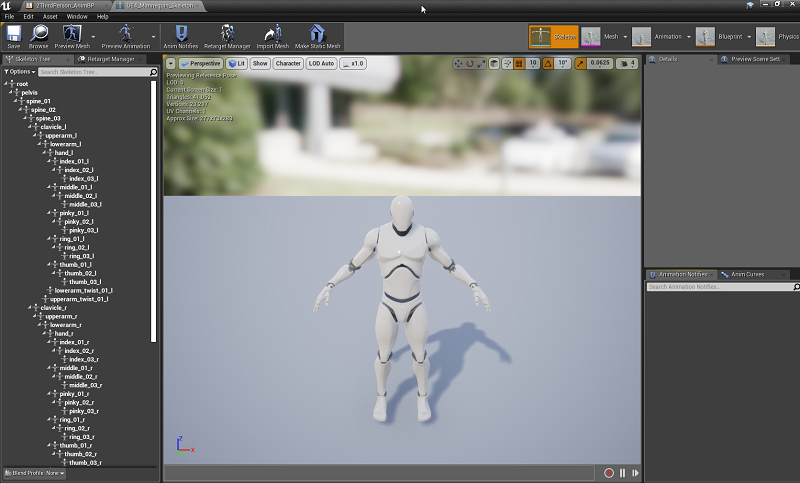Viewport: 800px width, 483px height.
Task: Switch to Preview Scene Settings tab
Action: (x=755, y=59)
